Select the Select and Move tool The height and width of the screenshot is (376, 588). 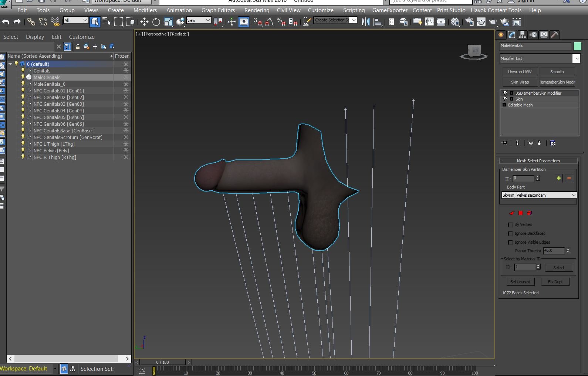coord(144,22)
